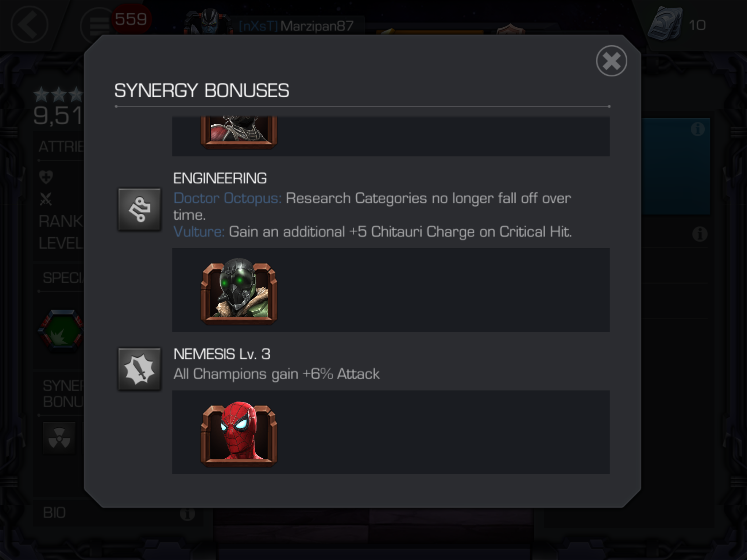This screenshot has width=747, height=560.
Task: Select the Spider-Man champion portrait
Action: pos(239,434)
